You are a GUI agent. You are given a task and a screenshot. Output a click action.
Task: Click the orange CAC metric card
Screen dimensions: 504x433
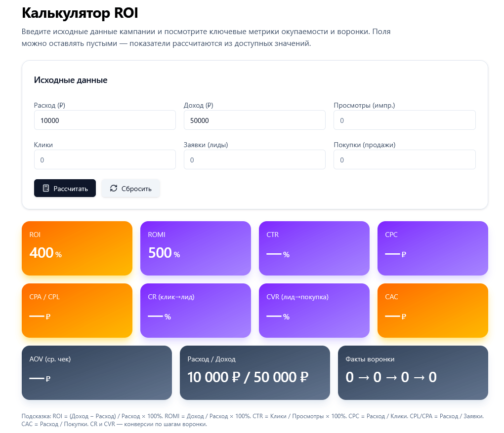pos(433,310)
